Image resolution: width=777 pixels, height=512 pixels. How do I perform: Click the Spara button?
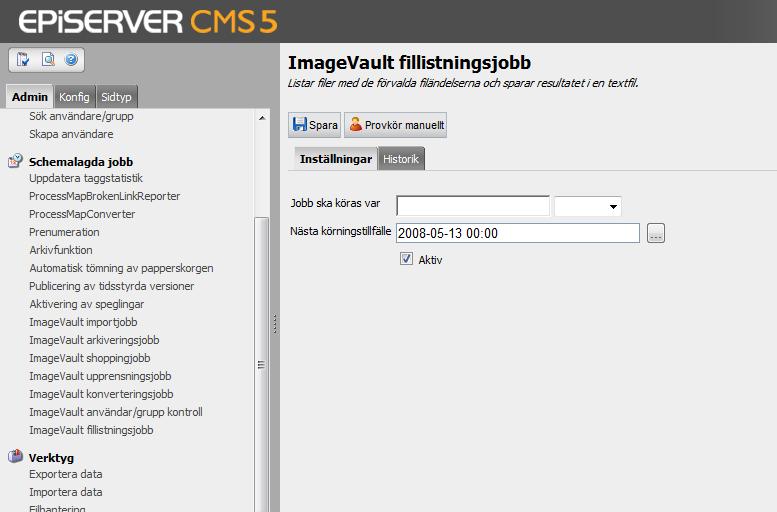pyautogui.click(x=315, y=124)
